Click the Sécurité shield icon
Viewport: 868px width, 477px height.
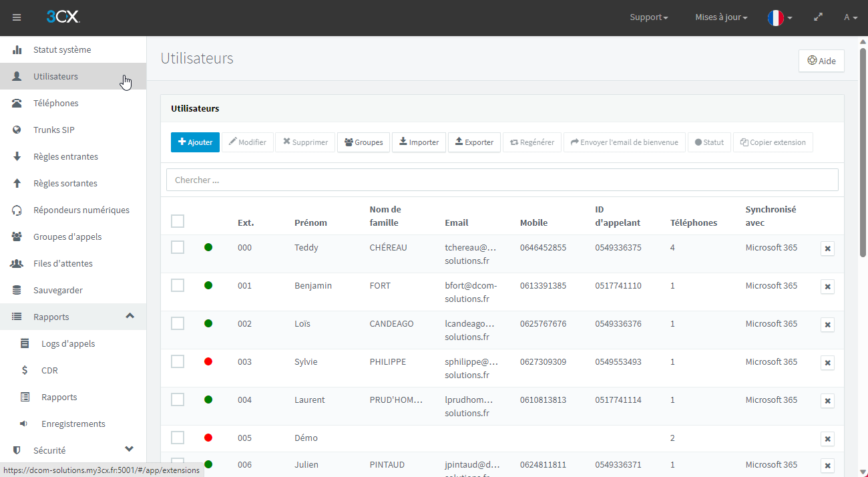coord(17,450)
